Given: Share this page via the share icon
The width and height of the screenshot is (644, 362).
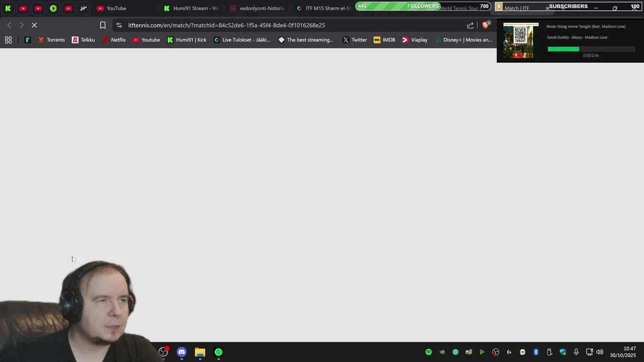Looking at the screenshot, I should pos(470,25).
